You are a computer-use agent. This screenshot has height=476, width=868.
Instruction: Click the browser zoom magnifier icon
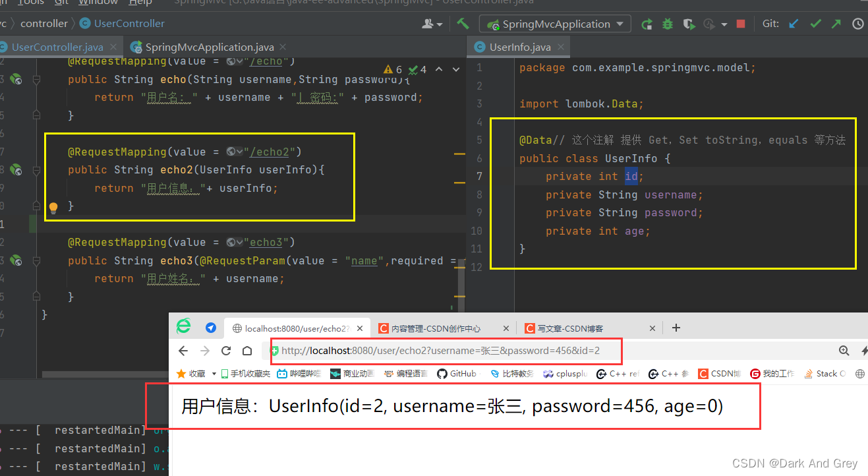coord(844,351)
